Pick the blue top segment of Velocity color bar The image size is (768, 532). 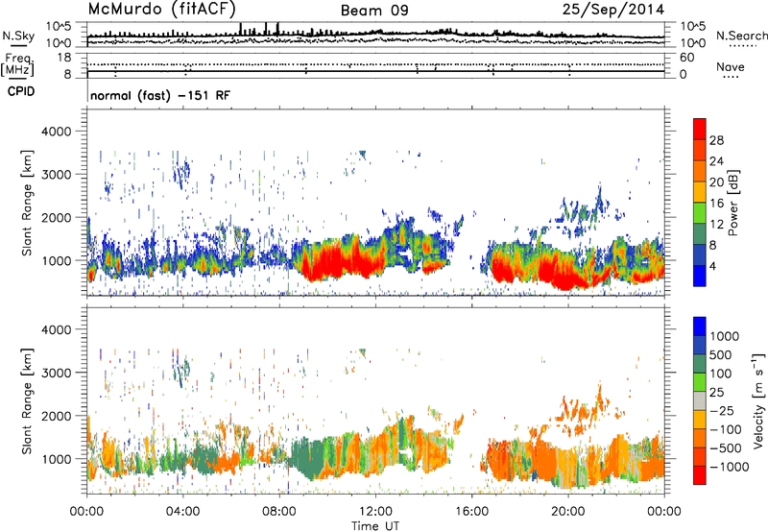700,326
